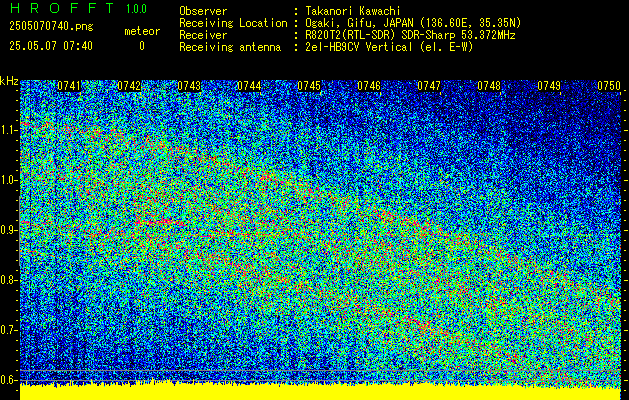The height and width of the screenshot is (400, 629).
Task: Click the meteor count value 0
Action: click(x=142, y=46)
